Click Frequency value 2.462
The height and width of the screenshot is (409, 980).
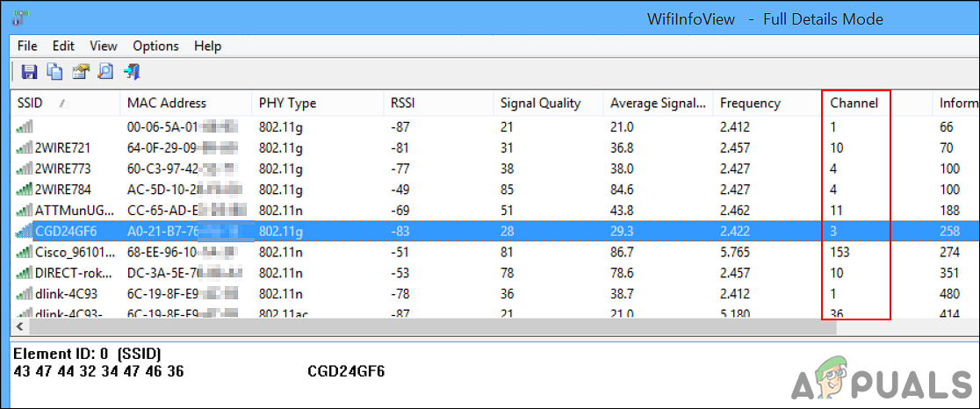(734, 211)
